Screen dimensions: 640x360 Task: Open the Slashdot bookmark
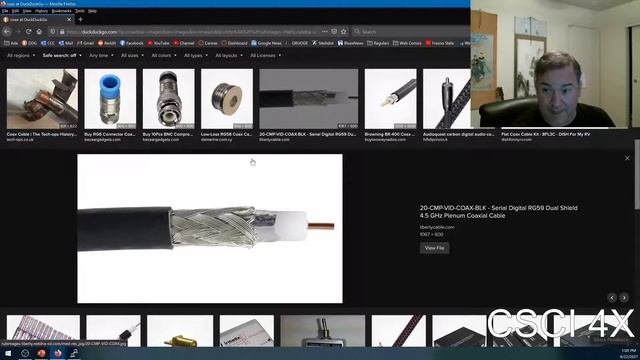323,43
